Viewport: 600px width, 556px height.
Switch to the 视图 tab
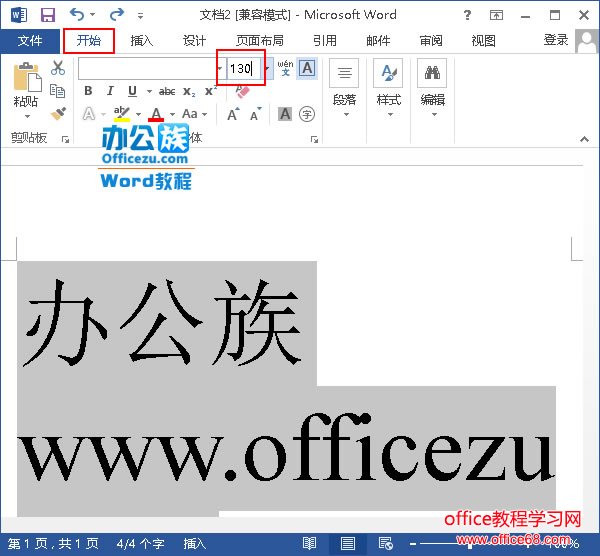click(x=484, y=41)
